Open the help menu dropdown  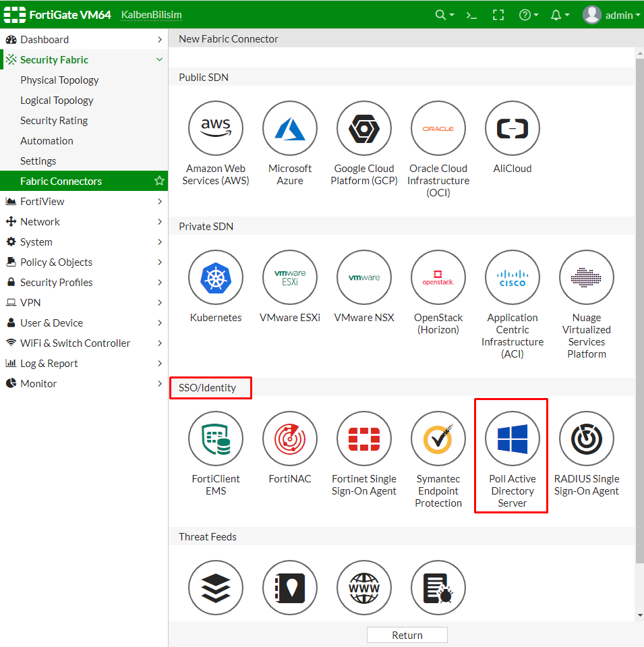[529, 16]
